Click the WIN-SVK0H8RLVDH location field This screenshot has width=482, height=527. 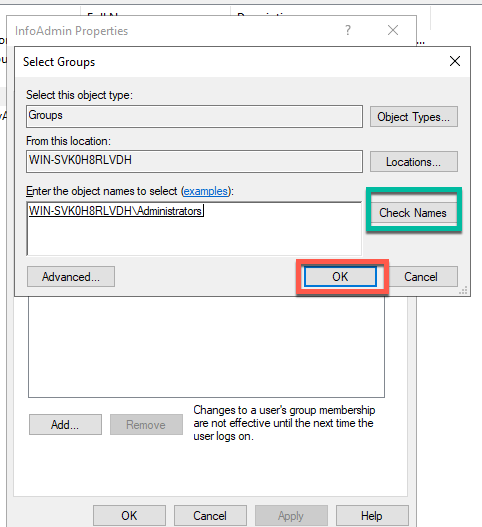[x=194, y=161]
